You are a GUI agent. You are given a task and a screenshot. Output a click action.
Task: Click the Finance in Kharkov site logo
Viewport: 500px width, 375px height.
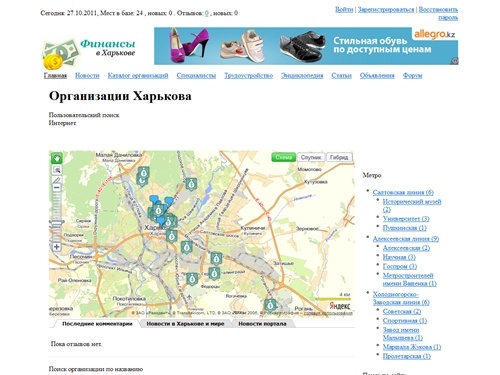pyautogui.click(x=89, y=53)
